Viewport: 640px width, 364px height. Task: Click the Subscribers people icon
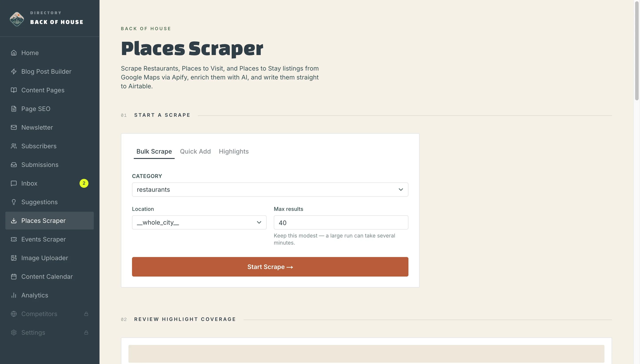click(x=14, y=146)
